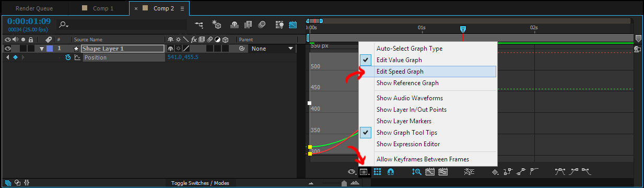644x188 pixels.
Task: Click the Frame Blending enable icon
Action: tap(248, 24)
